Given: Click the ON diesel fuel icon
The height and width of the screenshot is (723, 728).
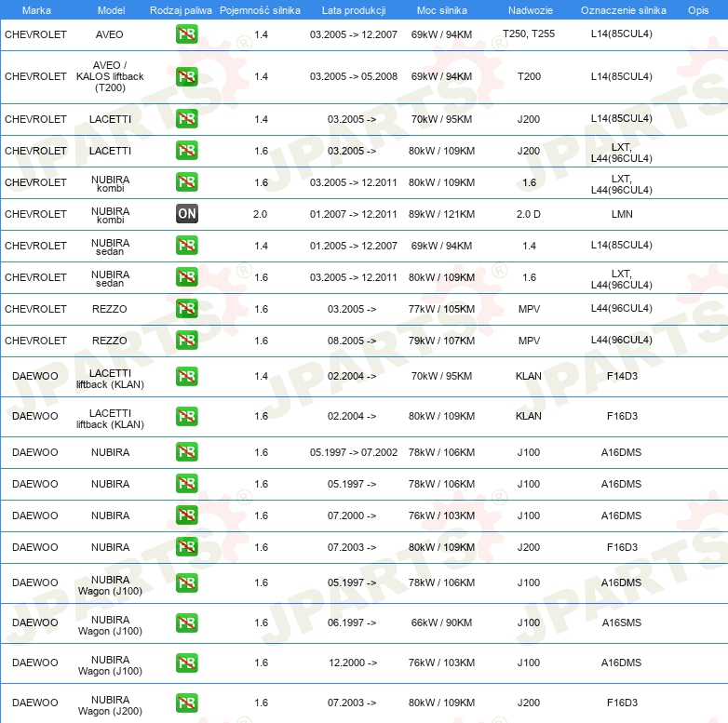Looking at the screenshot, I should tap(186, 213).
